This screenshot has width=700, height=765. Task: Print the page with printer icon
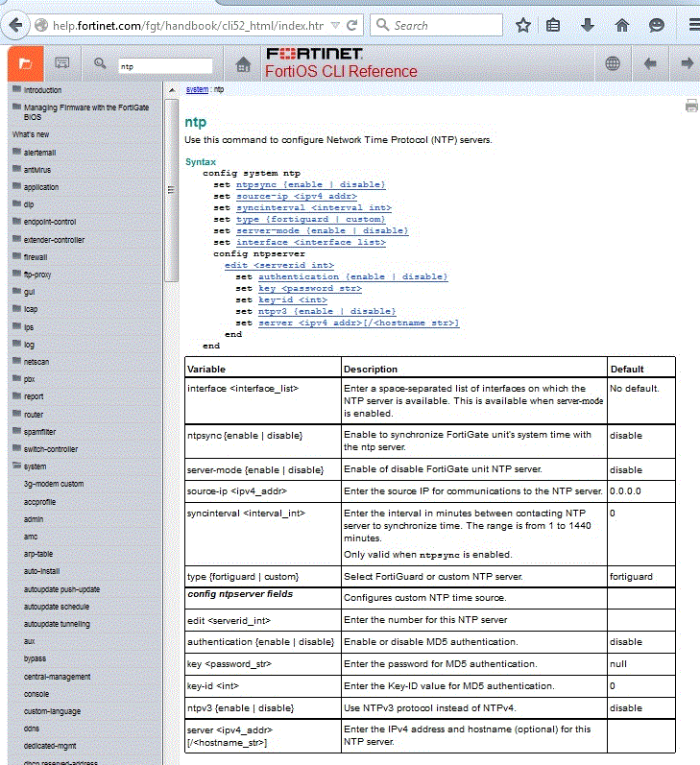691,106
